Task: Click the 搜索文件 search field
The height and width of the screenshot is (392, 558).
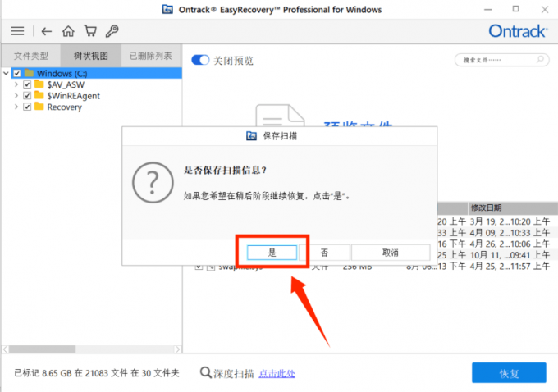Action: [x=501, y=60]
